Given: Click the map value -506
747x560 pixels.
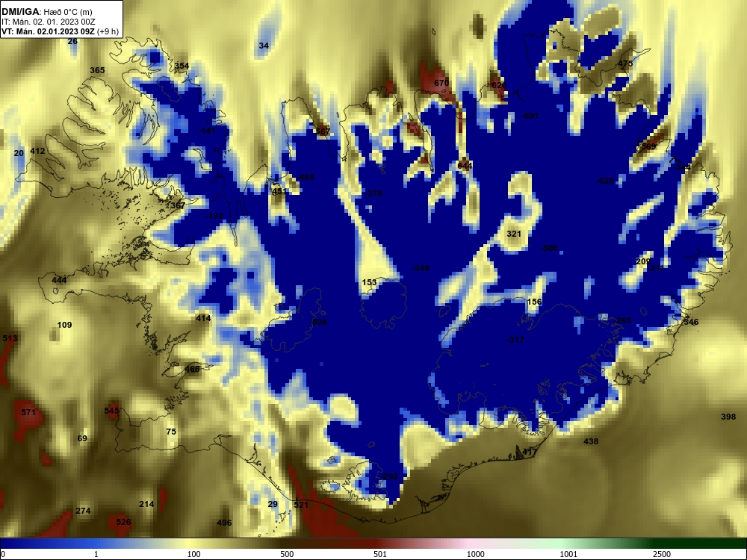Looking at the screenshot, I should (x=549, y=248).
